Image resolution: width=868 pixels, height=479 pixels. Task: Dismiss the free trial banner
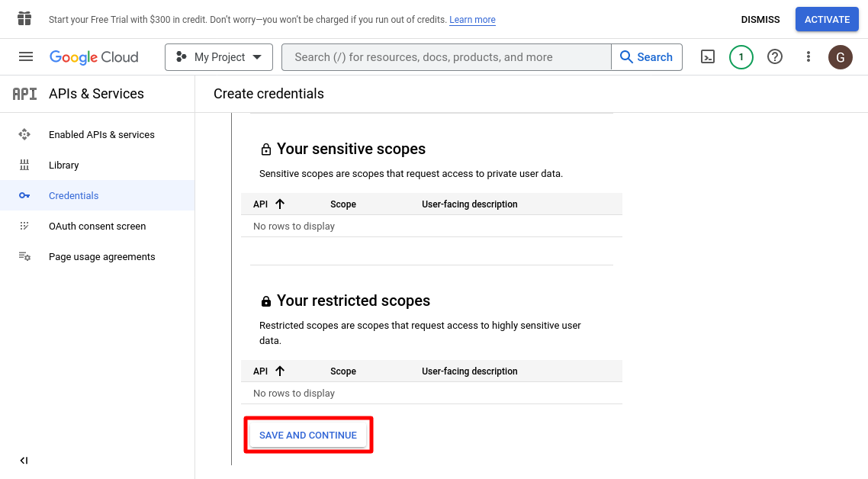pos(760,20)
